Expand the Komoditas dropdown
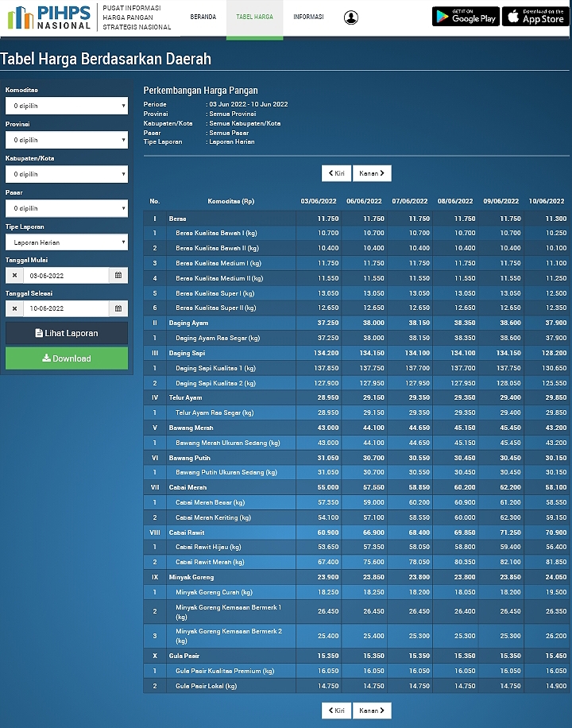The height and width of the screenshot is (728, 572). pyautogui.click(x=67, y=106)
